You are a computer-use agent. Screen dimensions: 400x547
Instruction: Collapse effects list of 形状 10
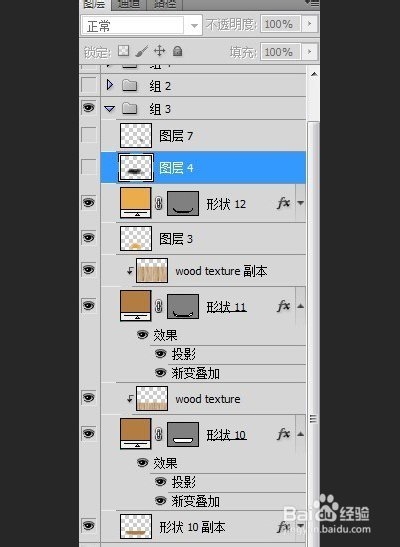[x=301, y=434]
